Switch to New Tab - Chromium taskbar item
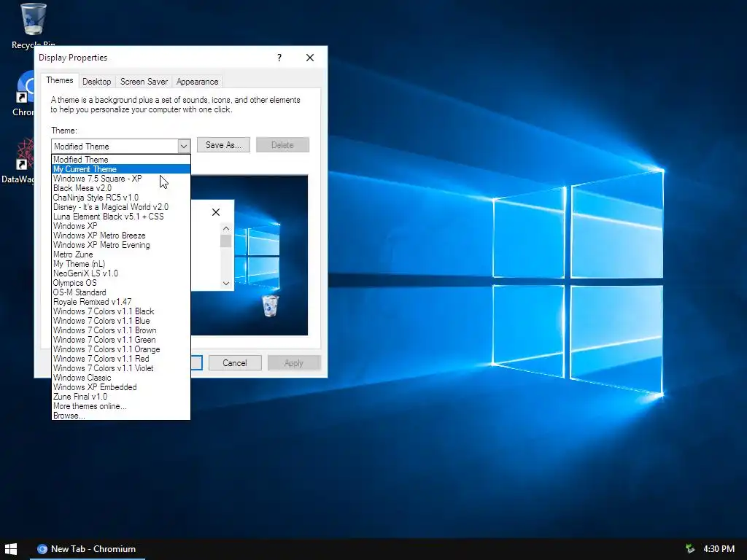The width and height of the screenshot is (747, 560). (x=88, y=549)
